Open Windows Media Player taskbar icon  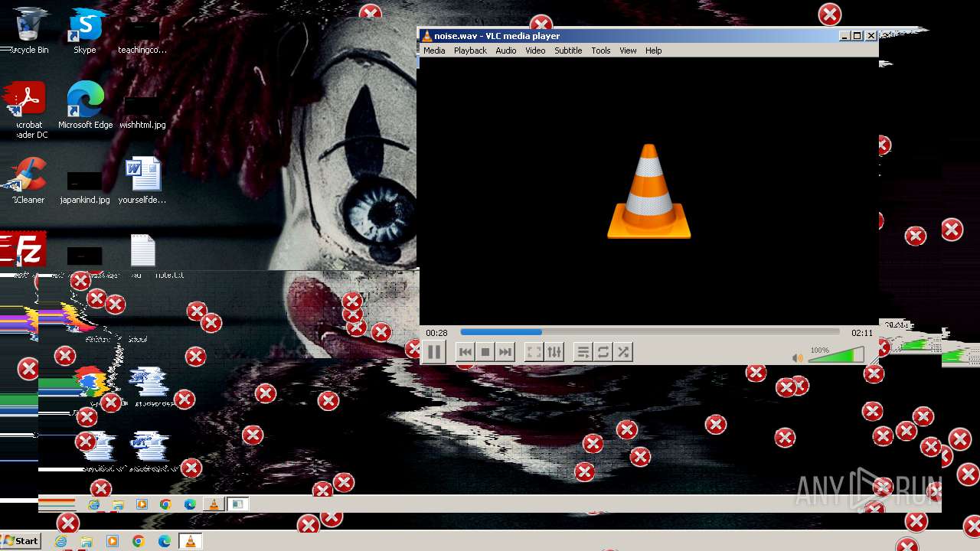pos(113,541)
